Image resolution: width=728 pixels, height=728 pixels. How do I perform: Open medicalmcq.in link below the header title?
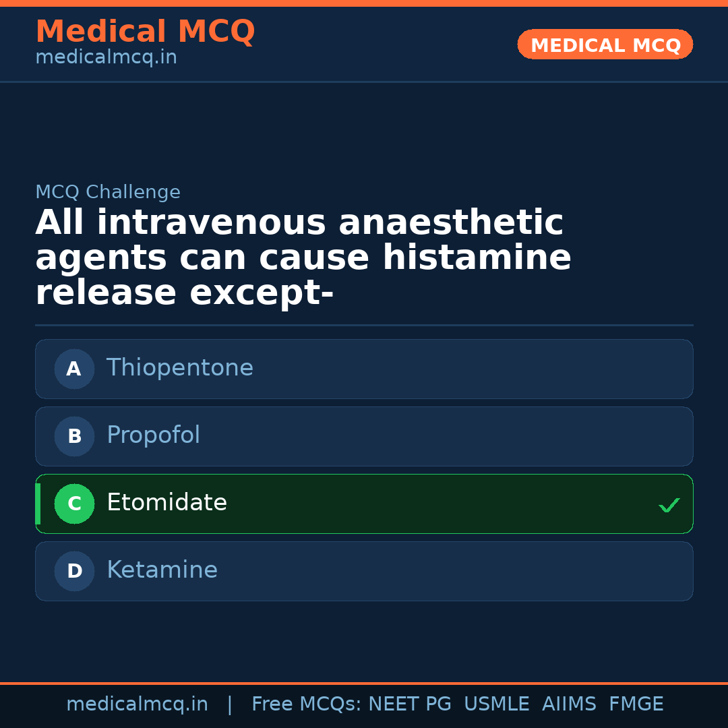point(106,58)
